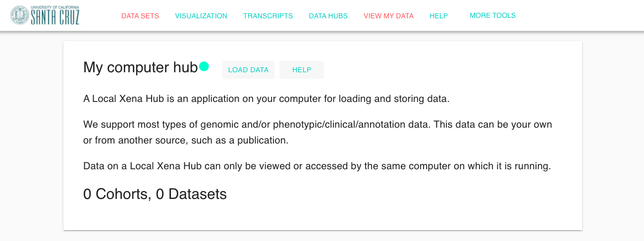Click the HELP button beside LOAD DATA
Screen dimensions: 644x241
(302, 70)
